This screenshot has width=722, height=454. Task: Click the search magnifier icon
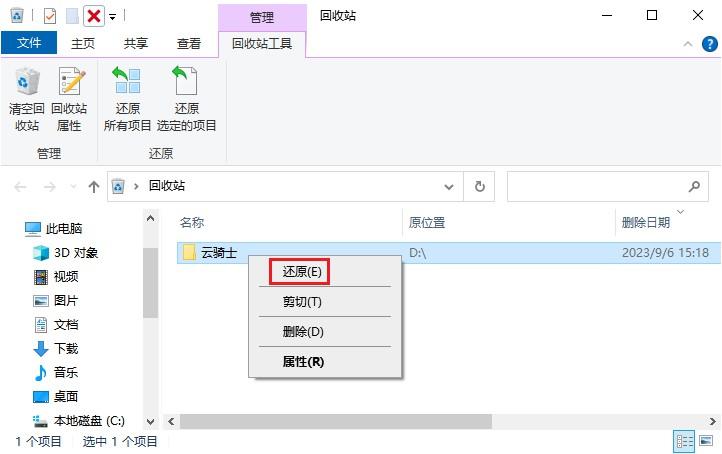(694, 186)
